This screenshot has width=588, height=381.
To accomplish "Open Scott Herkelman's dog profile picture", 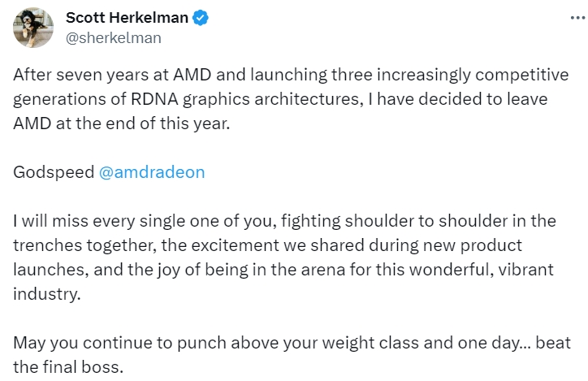I will (x=33, y=28).
